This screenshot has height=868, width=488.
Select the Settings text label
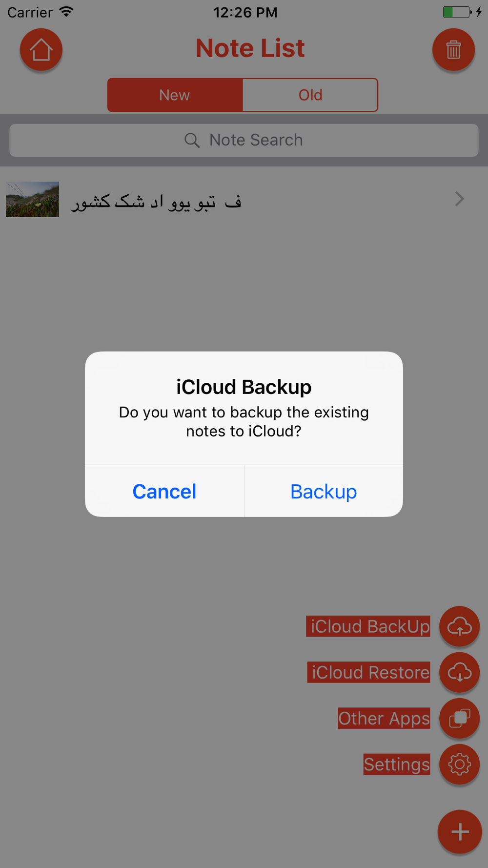click(397, 764)
